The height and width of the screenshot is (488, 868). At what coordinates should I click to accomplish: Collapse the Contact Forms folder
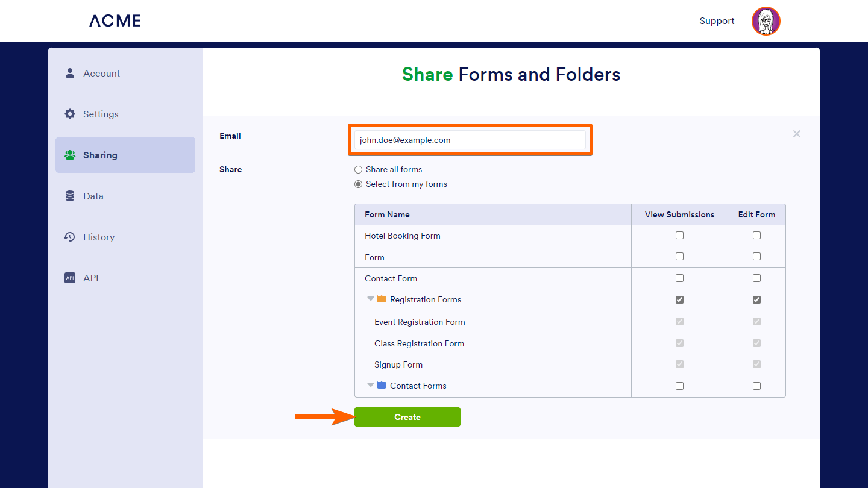pos(370,385)
